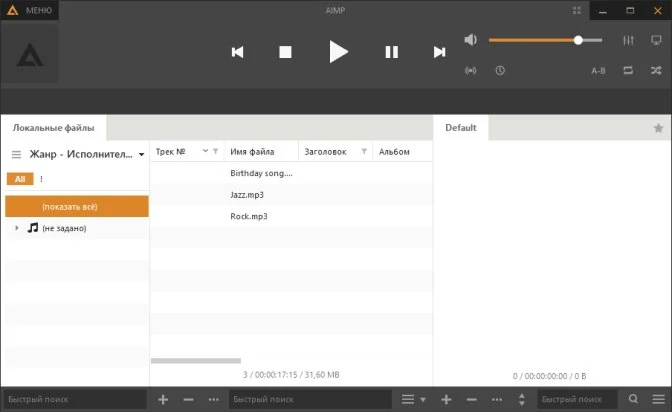Select the (показать всё) row
Image resolution: width=672 pixels, height=412 pixels.
(x=77, y=207)
